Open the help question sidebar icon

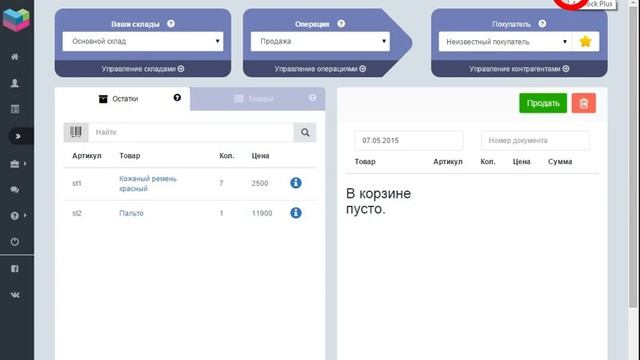coord(15,216)
